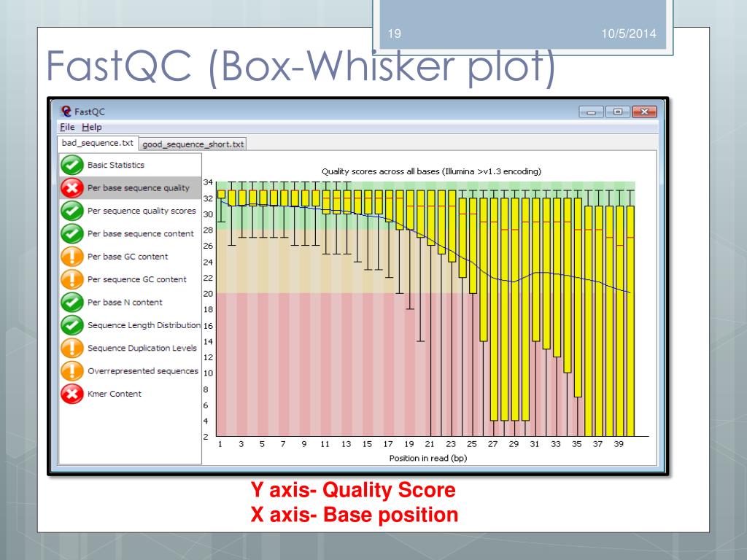Open the File menu
747x560 pixels.
click(67, 127)
